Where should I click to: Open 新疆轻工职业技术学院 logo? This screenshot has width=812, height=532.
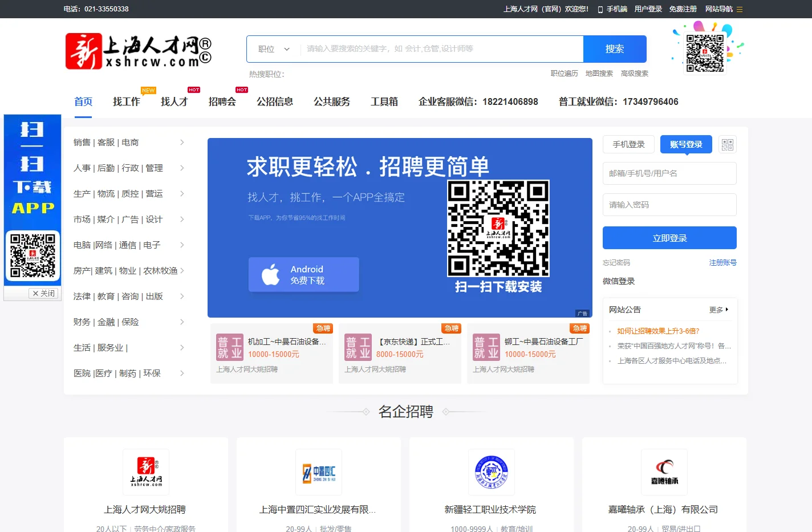tap(492, 472)
